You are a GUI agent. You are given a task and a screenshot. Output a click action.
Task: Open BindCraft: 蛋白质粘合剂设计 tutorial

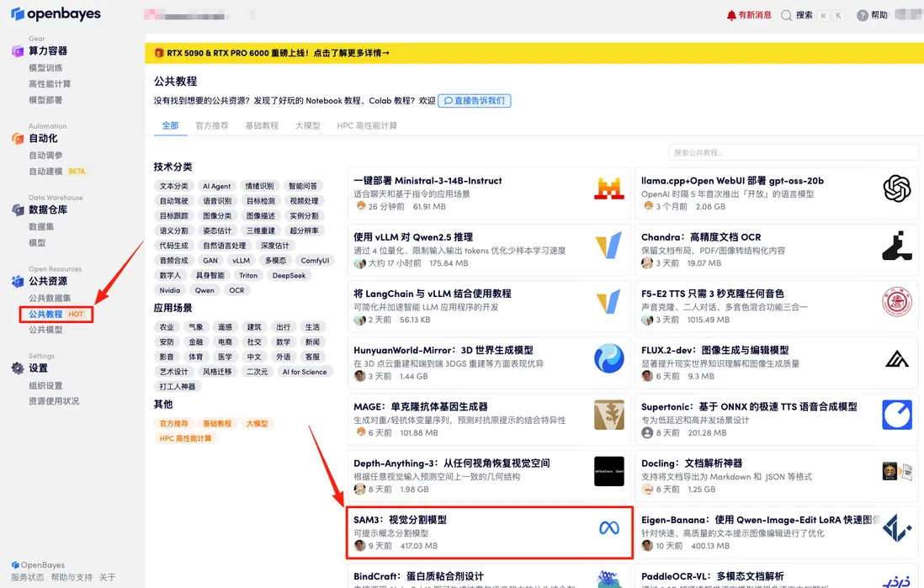pos(489,576)
